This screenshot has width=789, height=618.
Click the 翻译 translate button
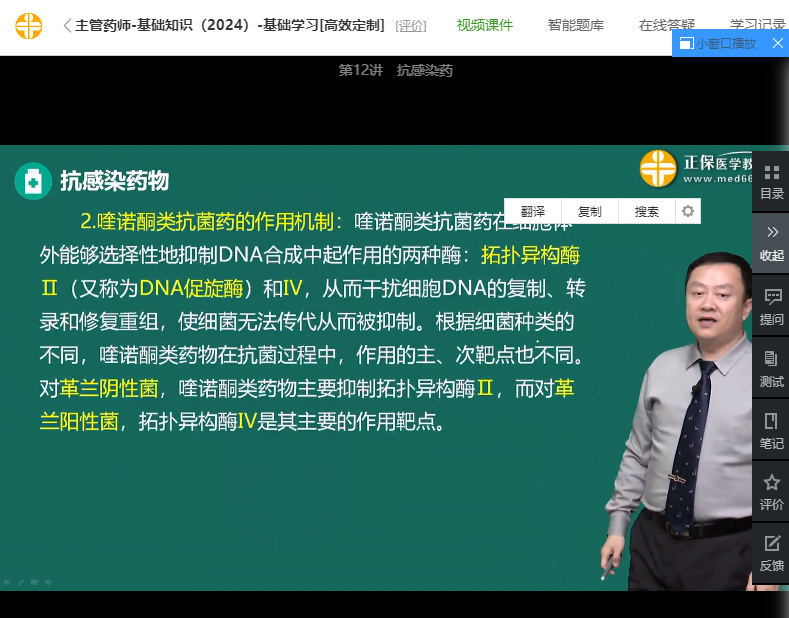(x=533, y=211)
